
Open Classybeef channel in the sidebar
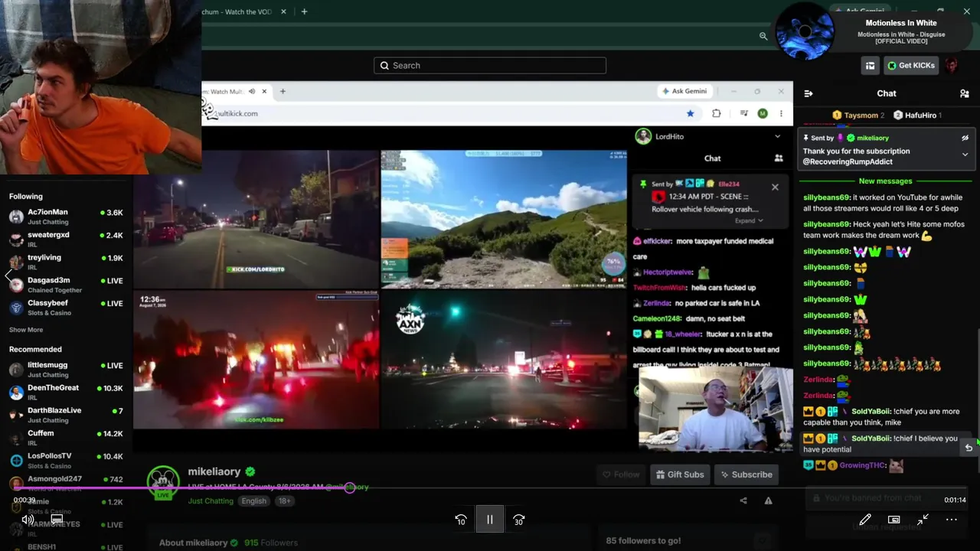[x=66, y=308]
